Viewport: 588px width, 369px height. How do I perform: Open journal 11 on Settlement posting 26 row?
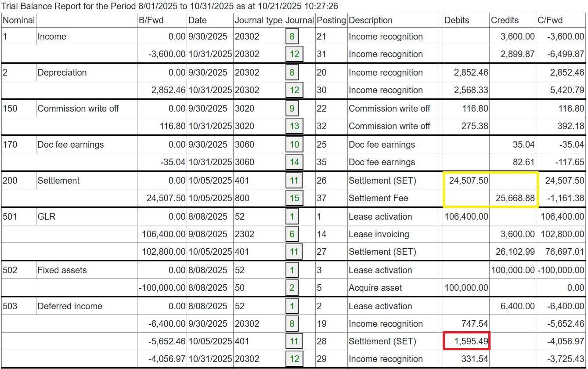(x=294, y=181)
